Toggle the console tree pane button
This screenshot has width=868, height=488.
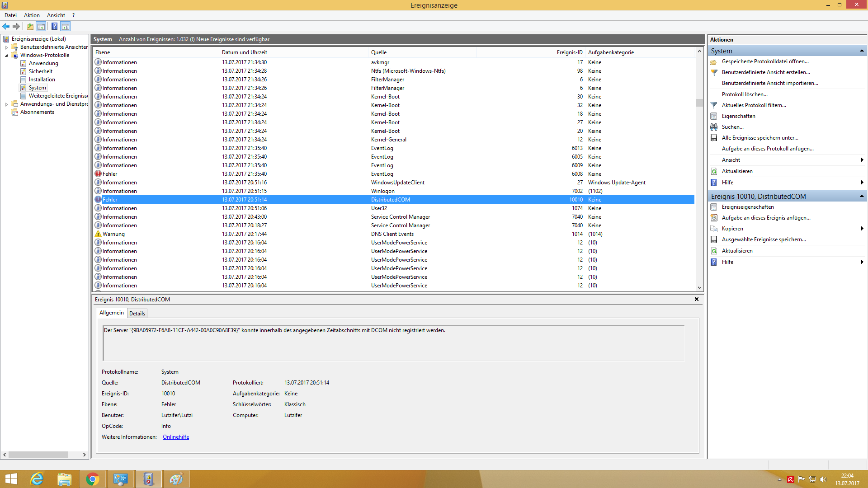(x=41, y=26)
